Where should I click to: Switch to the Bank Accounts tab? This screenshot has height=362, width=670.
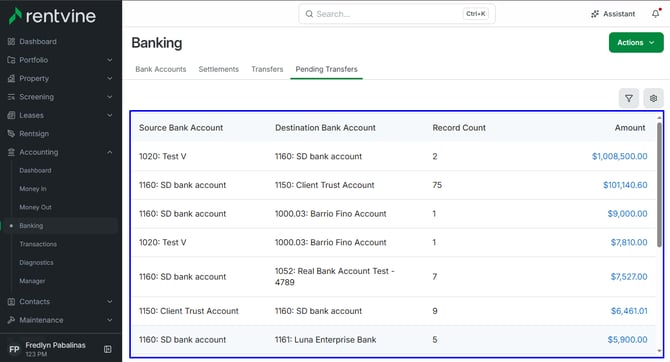click(161, 69)
